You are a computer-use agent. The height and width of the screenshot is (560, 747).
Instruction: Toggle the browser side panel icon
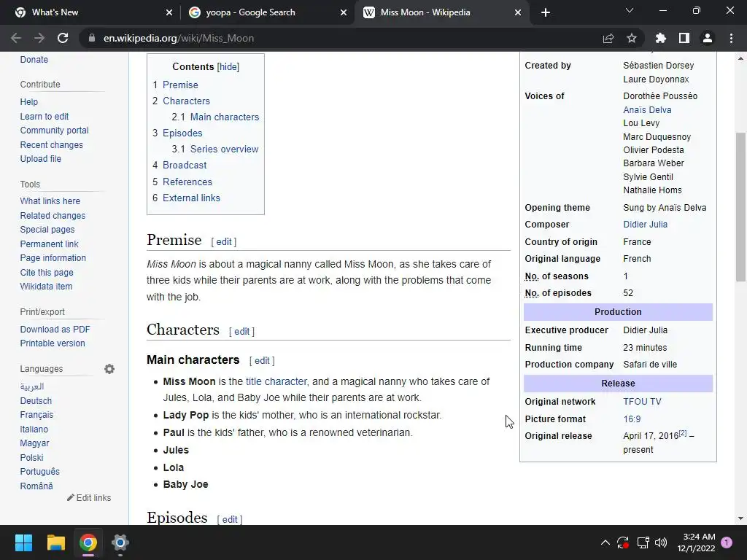click(684, 38)
